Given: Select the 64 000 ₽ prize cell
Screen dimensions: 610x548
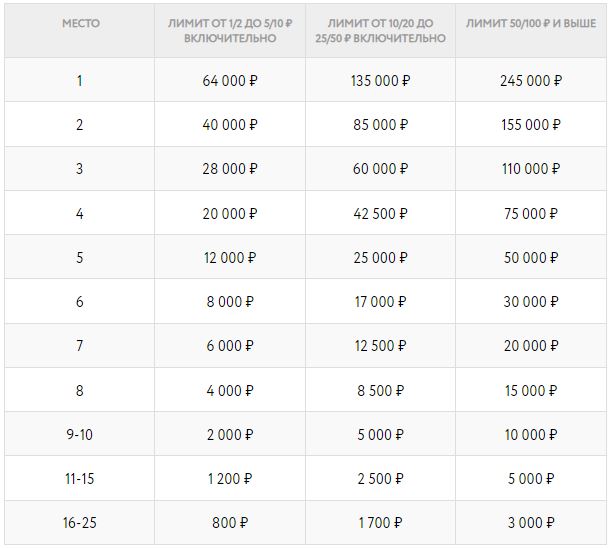Looking at the screenshot, I should tap(230, 81).
